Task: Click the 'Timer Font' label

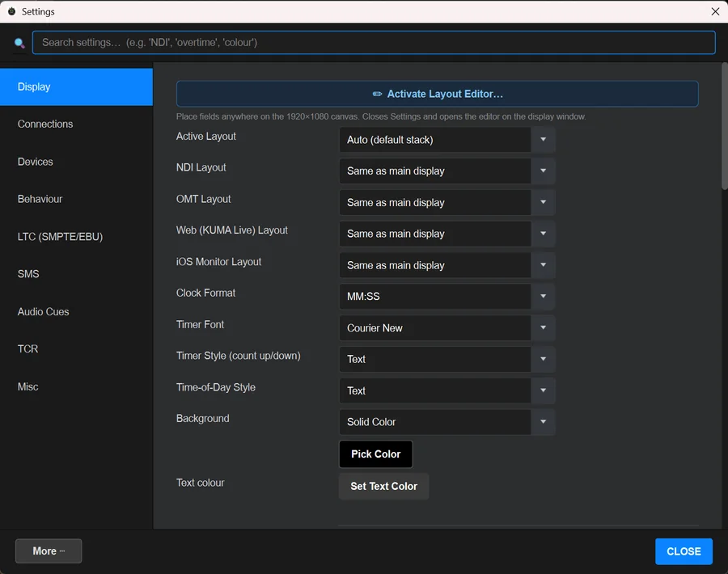Action: tap(200, 324)
